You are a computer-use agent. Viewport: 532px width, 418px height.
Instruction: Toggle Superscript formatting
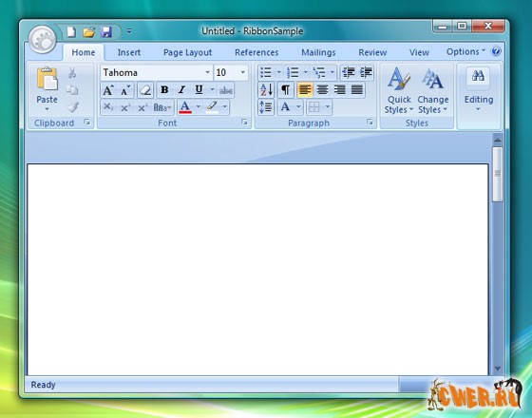125,107
